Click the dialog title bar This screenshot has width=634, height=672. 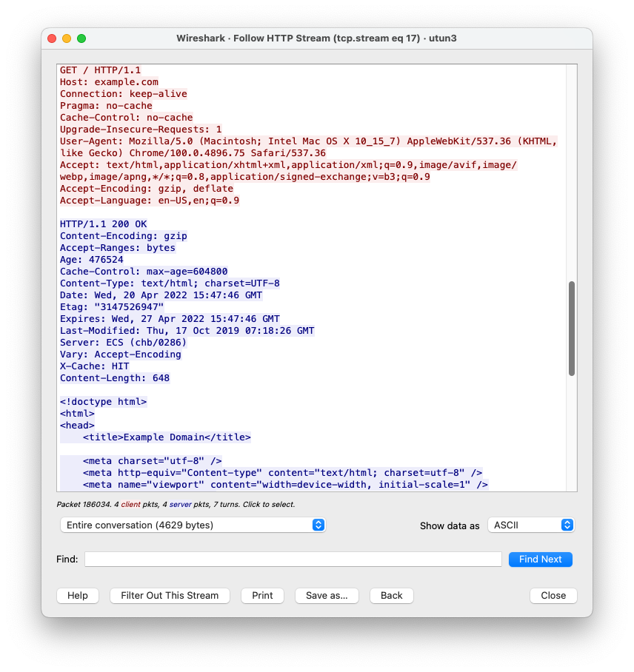click(317, 38)
